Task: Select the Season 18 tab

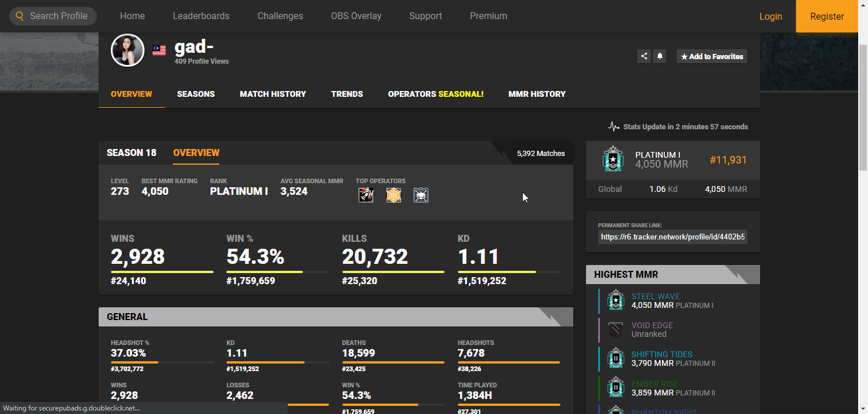Action: pos(132,153)
